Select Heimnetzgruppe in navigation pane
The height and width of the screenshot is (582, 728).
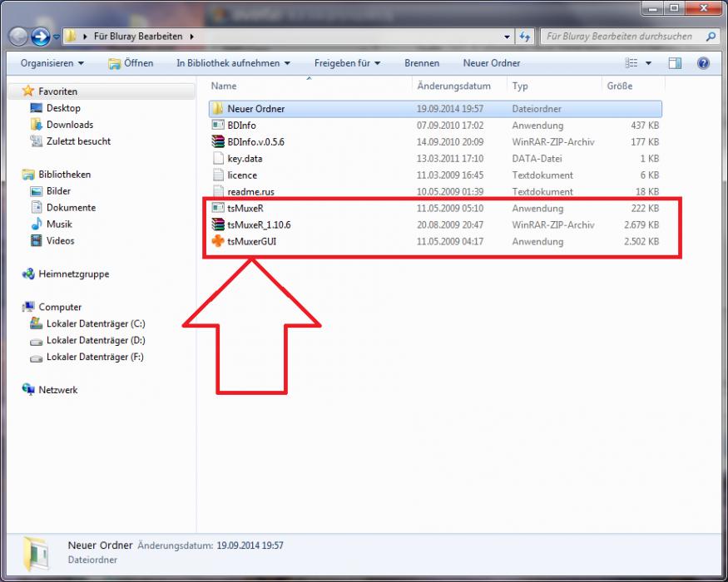(73, 274)
